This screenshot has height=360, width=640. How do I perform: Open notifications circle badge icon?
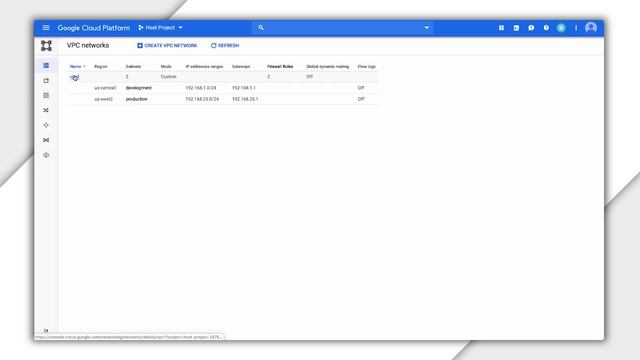coord(561,28)
